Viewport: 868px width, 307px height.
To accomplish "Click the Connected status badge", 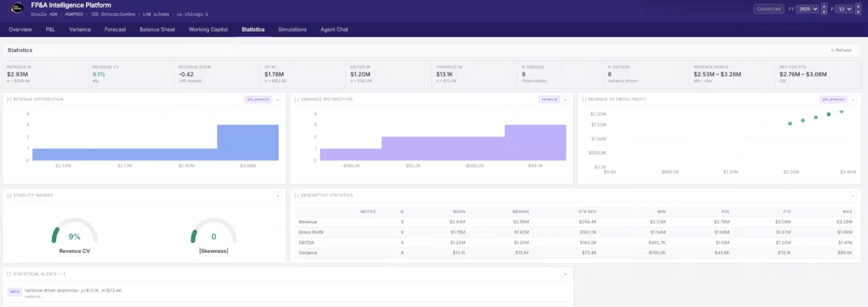I will click(x=769, y=9).
